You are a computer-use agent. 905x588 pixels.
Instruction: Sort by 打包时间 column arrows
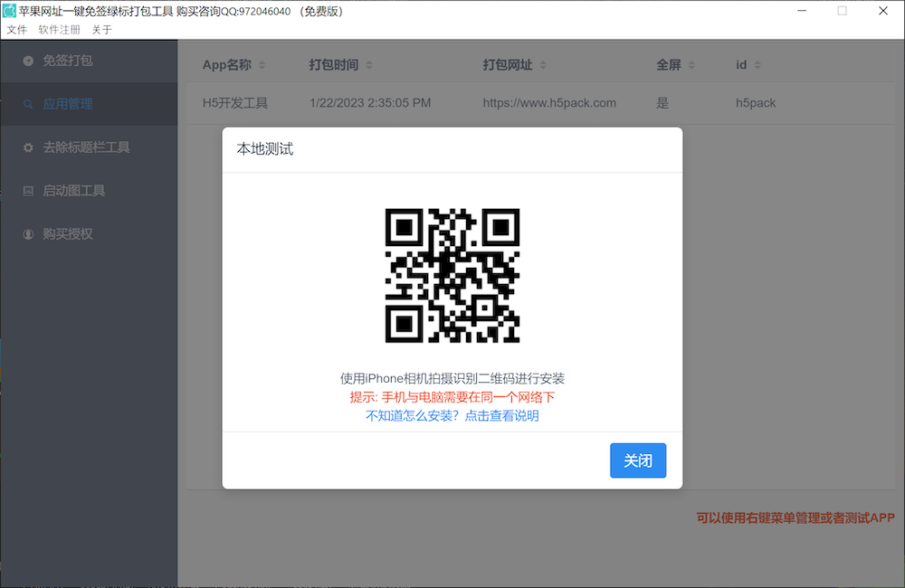(369, 65)
